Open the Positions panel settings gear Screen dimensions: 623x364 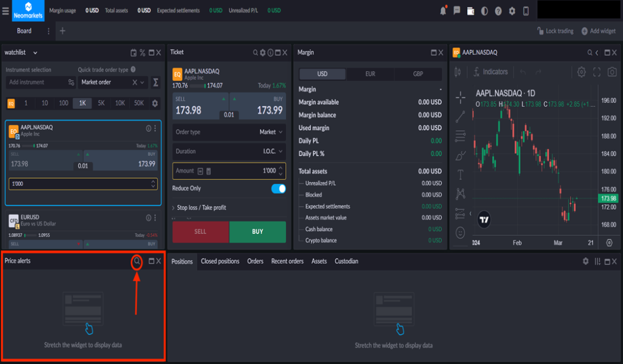tap(585, 261)
